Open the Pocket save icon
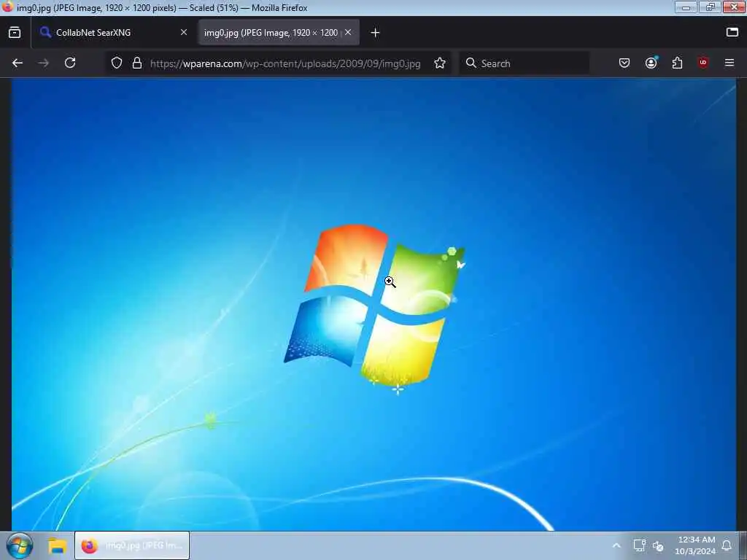 pos(624,63)
